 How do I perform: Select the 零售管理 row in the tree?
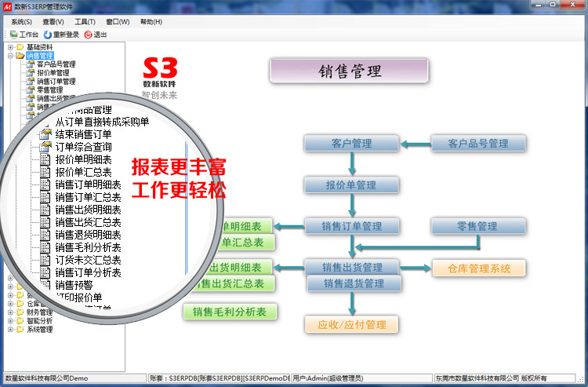pyautogui.click(x=50, y=90)
